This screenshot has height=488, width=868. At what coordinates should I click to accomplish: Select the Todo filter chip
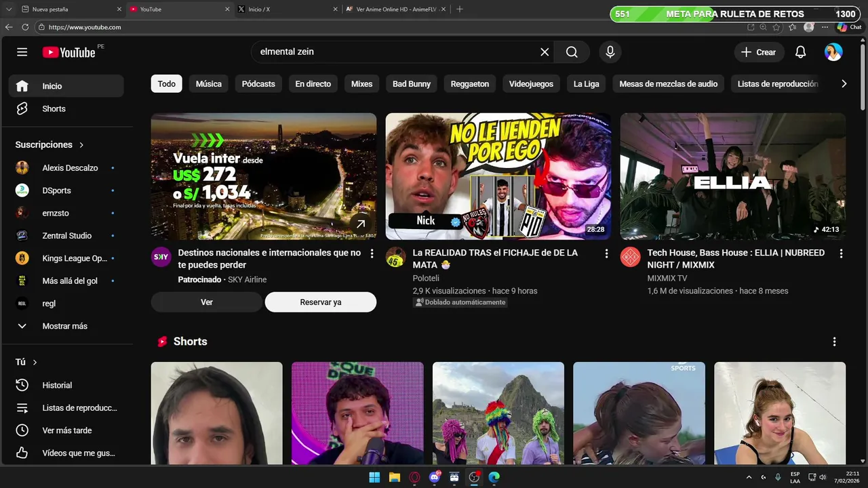click(x=167, y=84)
